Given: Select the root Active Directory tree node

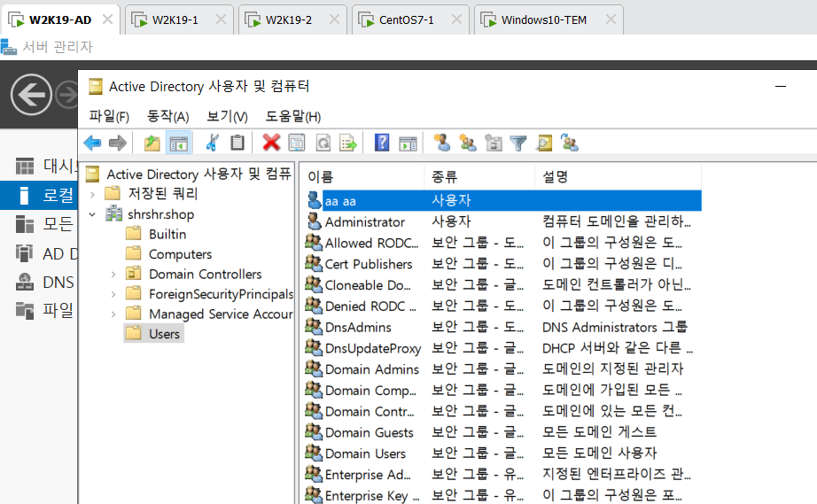Looking at the screenshot, I should click(198, 174).
